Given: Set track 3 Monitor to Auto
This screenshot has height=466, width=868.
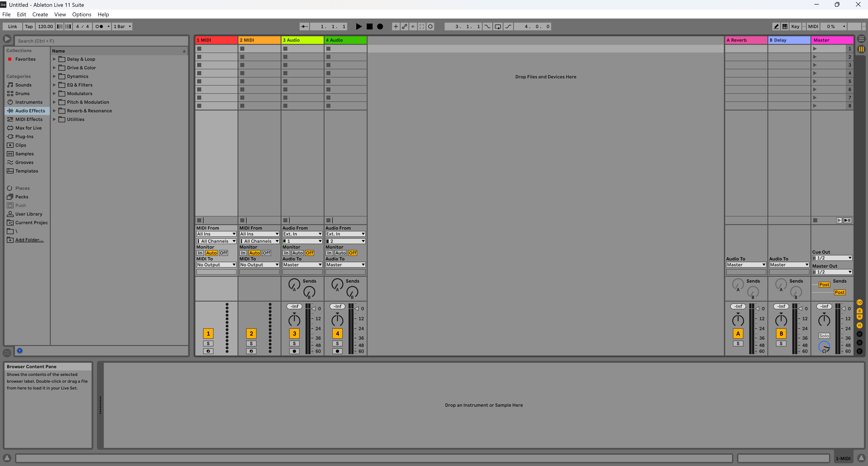Looking at the screenshot, I should pyautogui.click(x=297, y=253).
